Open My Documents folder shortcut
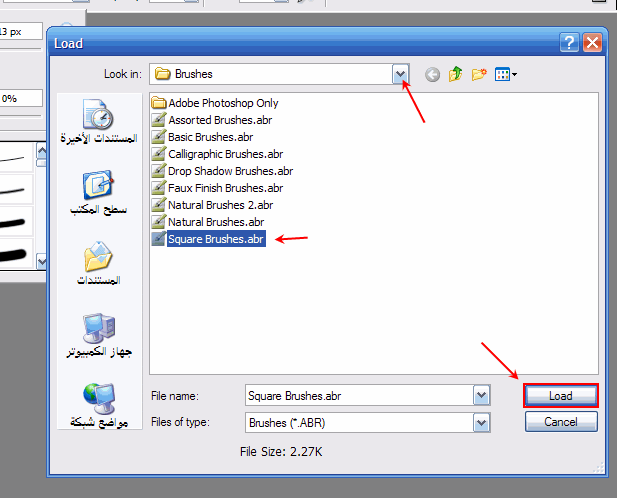 coord(99,263)
